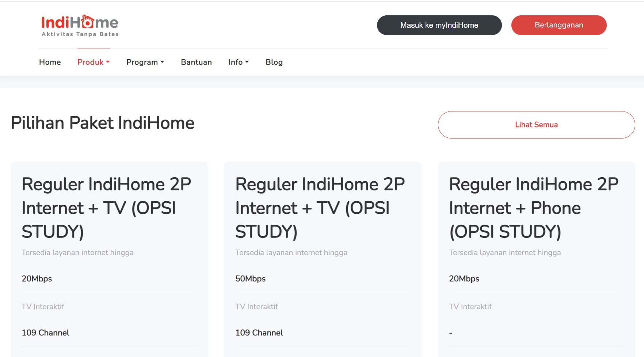
Task: Click 20Mbps speed in the first package card
Action: pyautogui.click(x=37, y=278)
